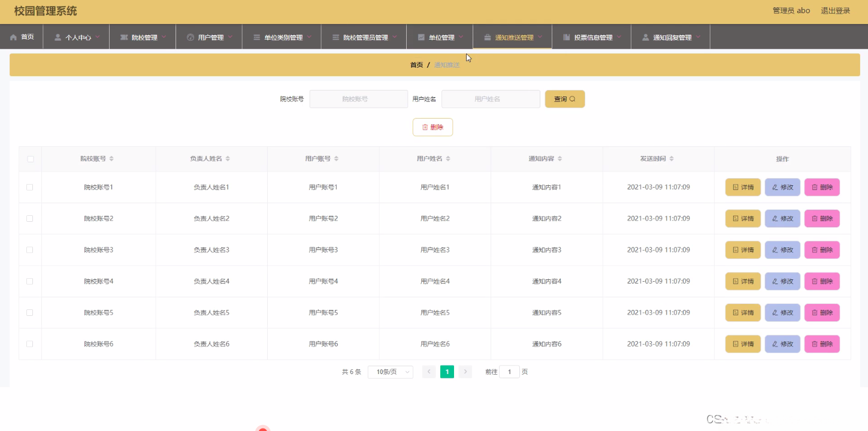868x431 pixels.
Task: Click the pencil icon in row 院校账号2
Action: pos(775,219)
